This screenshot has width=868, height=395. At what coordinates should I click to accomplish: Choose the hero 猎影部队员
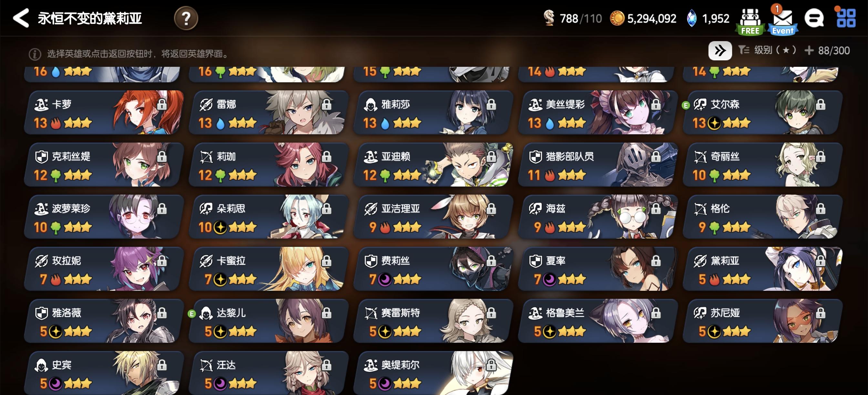(x=598, y=165)
